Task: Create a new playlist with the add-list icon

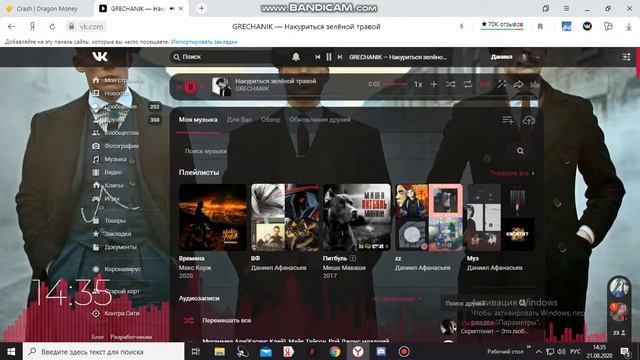Action: point(508,120)
